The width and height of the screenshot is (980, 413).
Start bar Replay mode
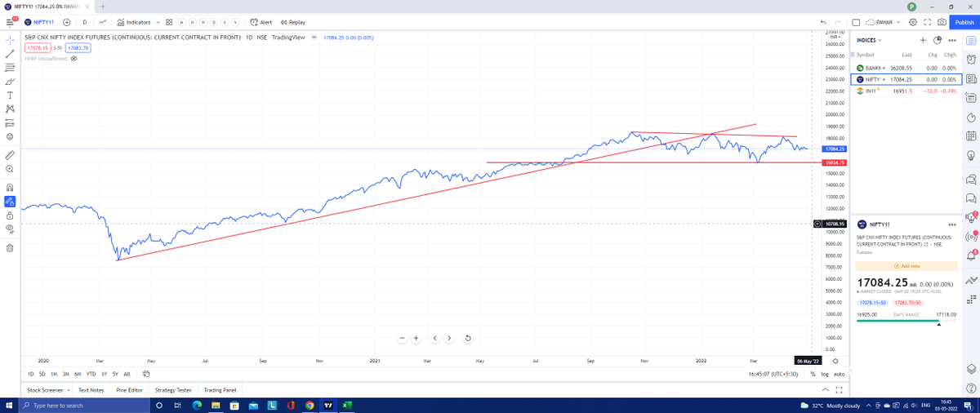[292, 22]
